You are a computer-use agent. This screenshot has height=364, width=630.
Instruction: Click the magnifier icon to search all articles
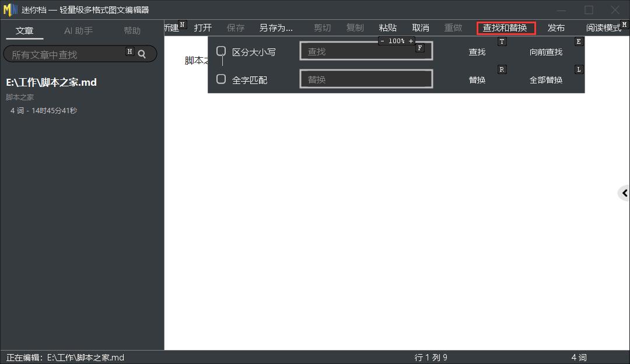click(142, 54)
